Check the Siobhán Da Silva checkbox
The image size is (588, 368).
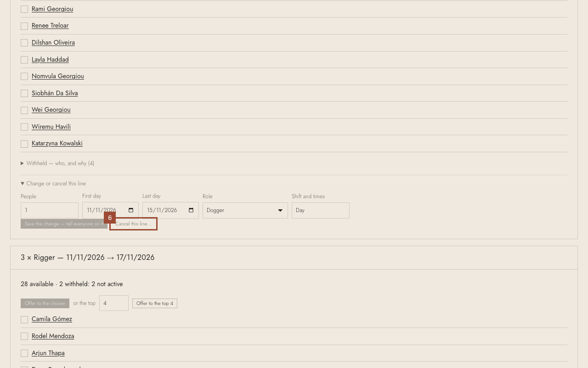24,93
